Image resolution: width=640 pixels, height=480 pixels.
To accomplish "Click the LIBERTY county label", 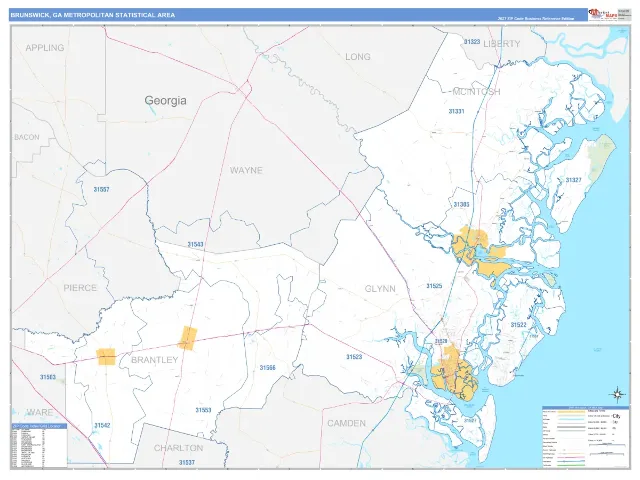I will pyautogui.click(x=502, y=44).
